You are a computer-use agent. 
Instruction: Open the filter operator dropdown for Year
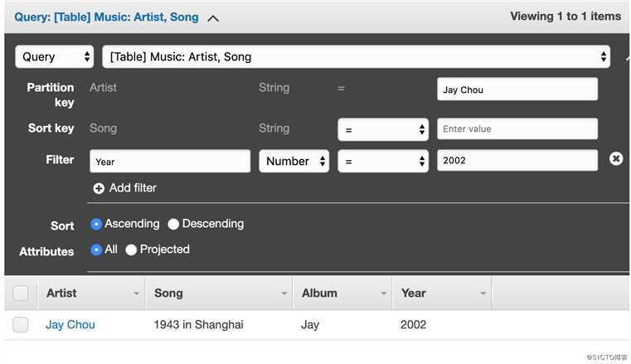pos(383,162)
